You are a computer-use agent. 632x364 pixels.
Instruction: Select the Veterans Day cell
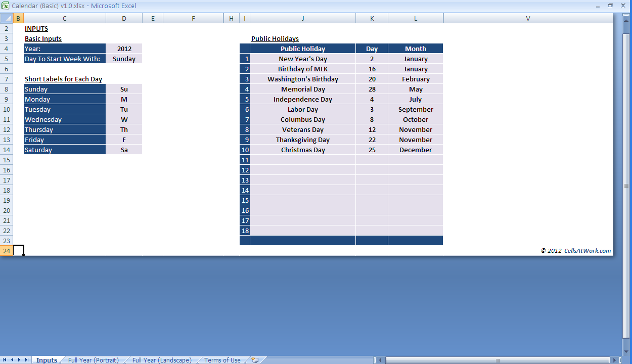[303, 129]
